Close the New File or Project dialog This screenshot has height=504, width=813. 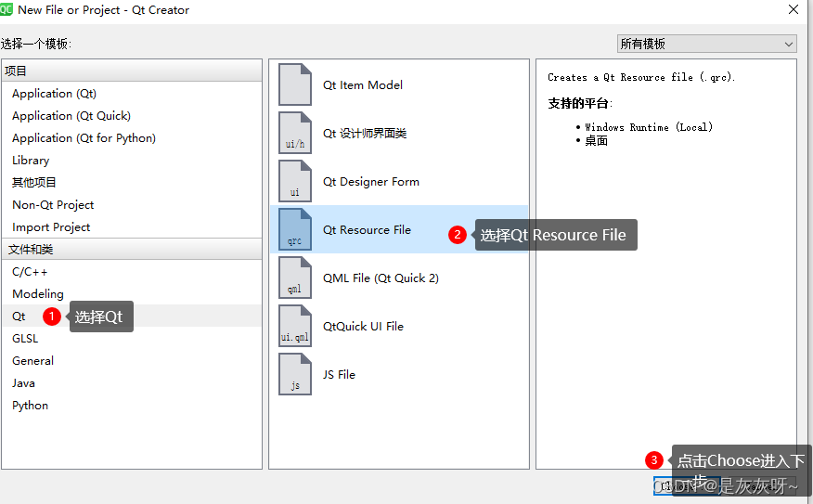(x=793, y=9)
